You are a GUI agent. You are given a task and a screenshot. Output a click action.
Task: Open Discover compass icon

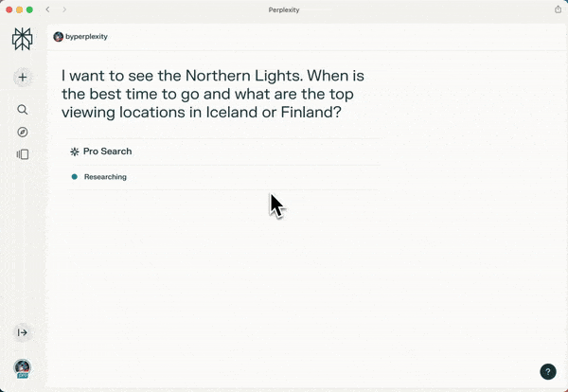(23, 133)
